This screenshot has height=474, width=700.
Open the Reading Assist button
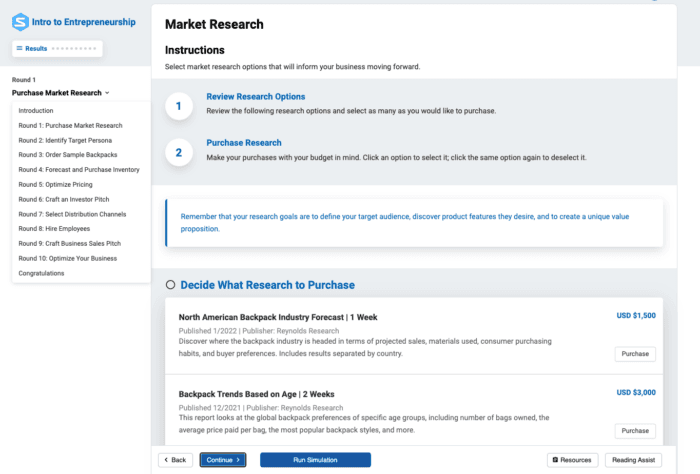[x=633, y=460]
